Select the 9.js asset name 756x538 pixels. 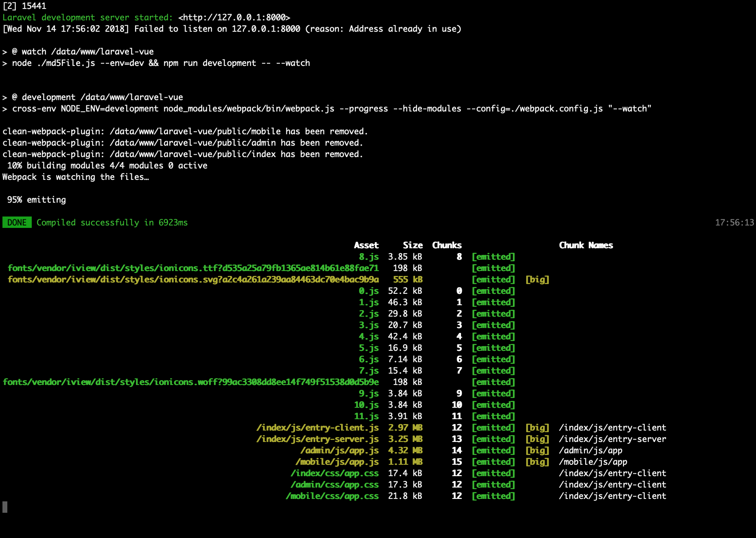[369, 394]
